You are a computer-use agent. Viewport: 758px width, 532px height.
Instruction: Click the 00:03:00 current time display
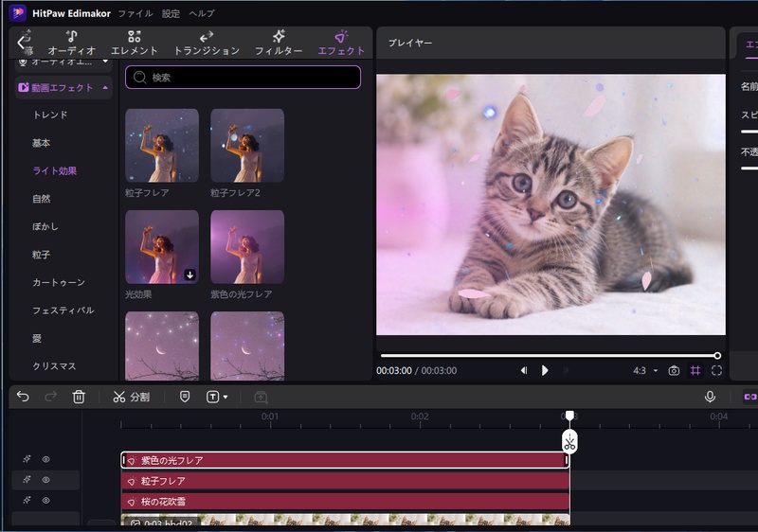394,371
